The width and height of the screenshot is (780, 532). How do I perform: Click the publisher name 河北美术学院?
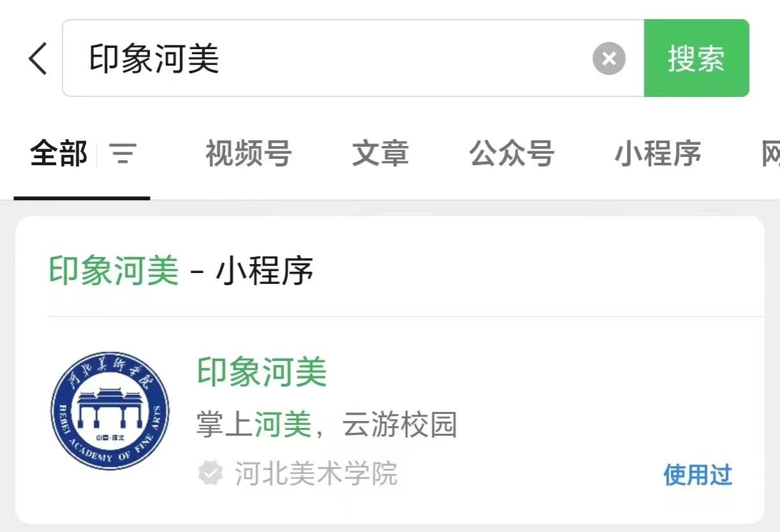316,474
